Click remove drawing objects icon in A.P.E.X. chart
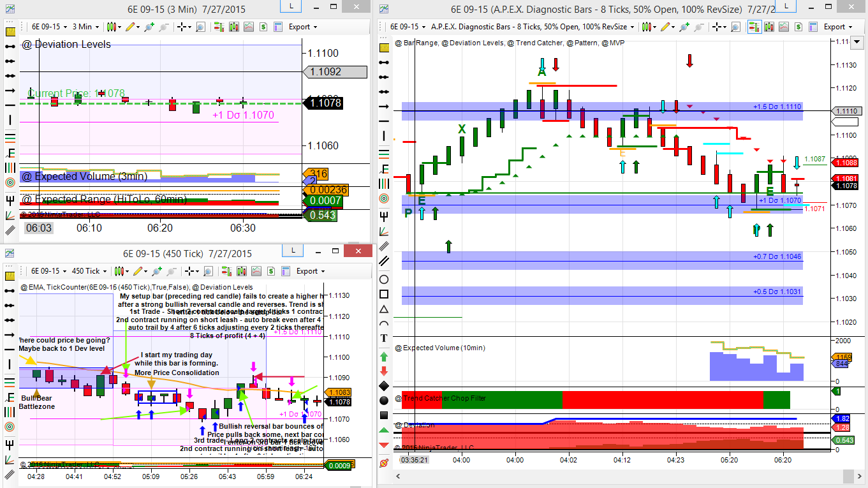 [x=384, y=462]
